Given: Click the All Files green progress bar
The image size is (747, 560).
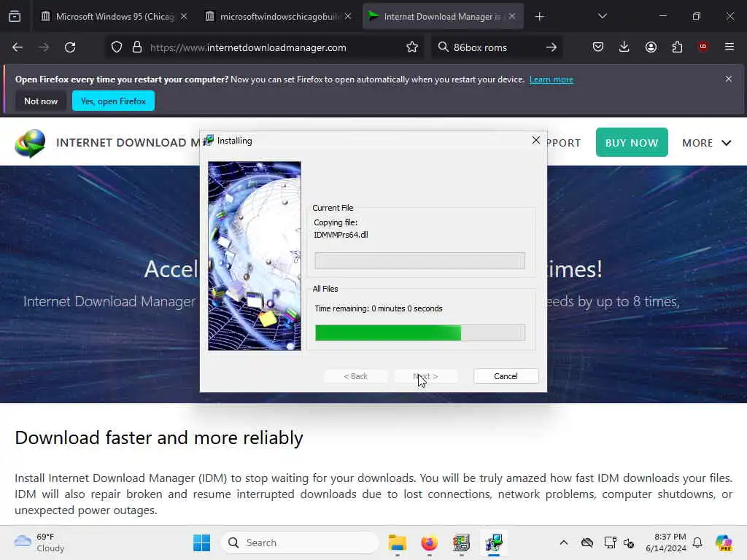Looking at the screenshot, I should coord(420,332).
